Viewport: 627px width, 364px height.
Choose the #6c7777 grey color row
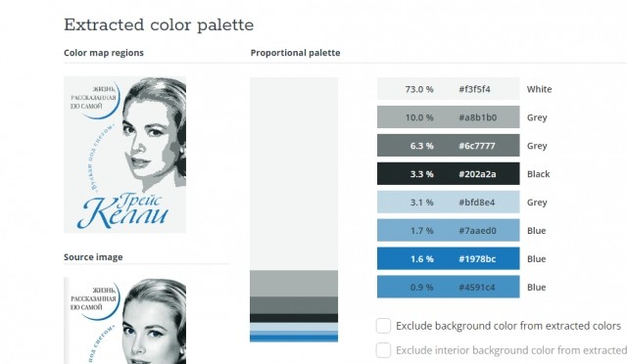point(449,146)
